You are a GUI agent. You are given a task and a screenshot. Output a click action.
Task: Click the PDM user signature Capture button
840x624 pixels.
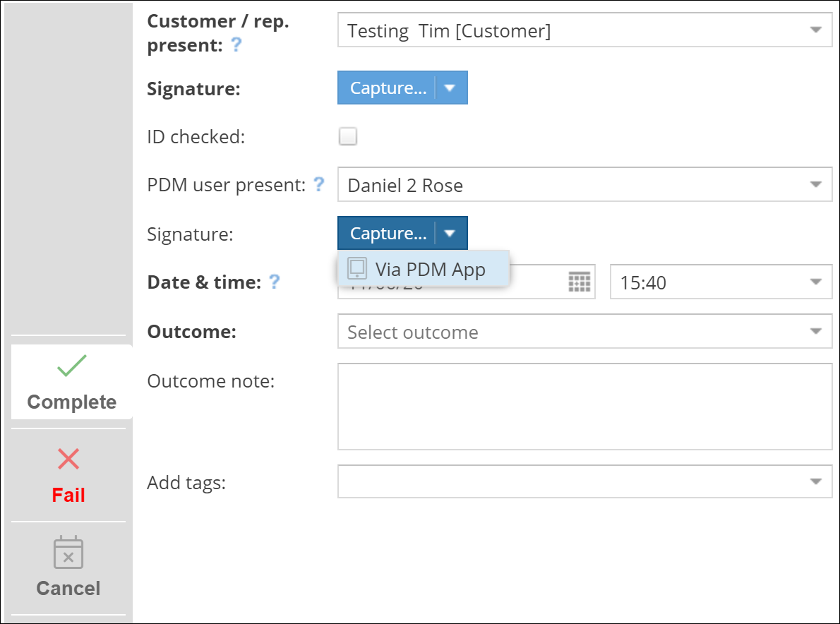tap(388, 233)
